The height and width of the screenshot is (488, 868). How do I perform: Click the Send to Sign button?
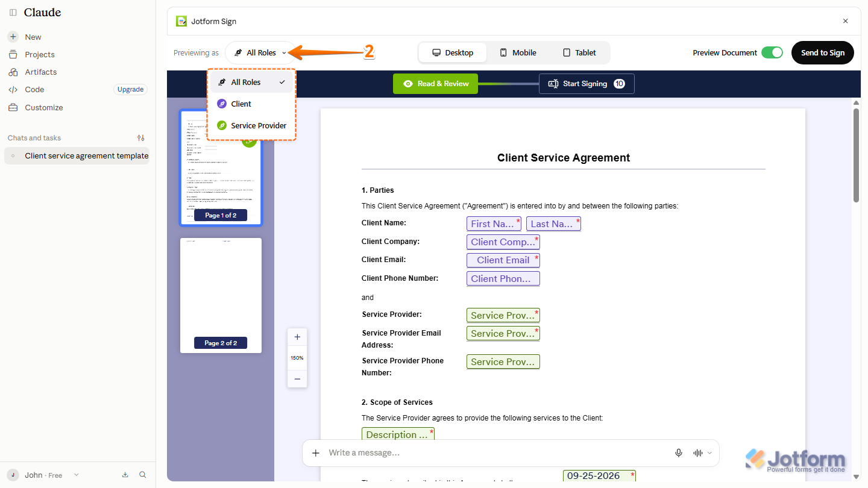823,52
